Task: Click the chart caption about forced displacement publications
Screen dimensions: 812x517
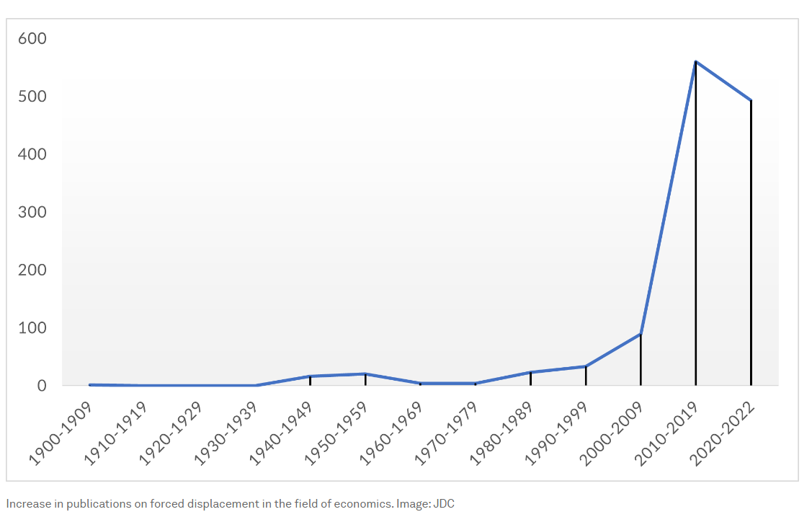Action: 230,503
